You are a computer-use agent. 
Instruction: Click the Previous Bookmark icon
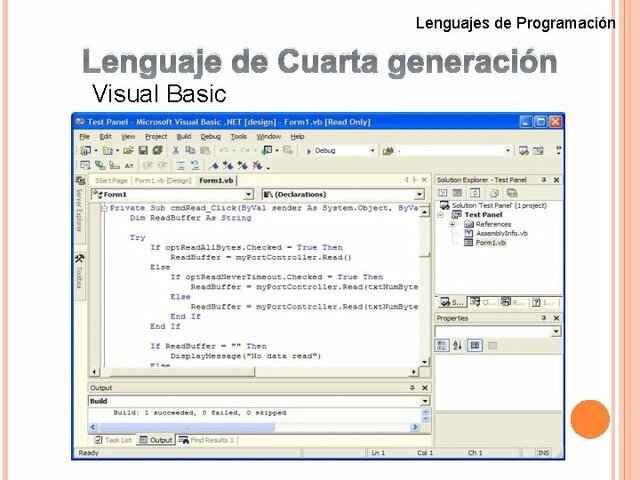[x=243, y=166]
